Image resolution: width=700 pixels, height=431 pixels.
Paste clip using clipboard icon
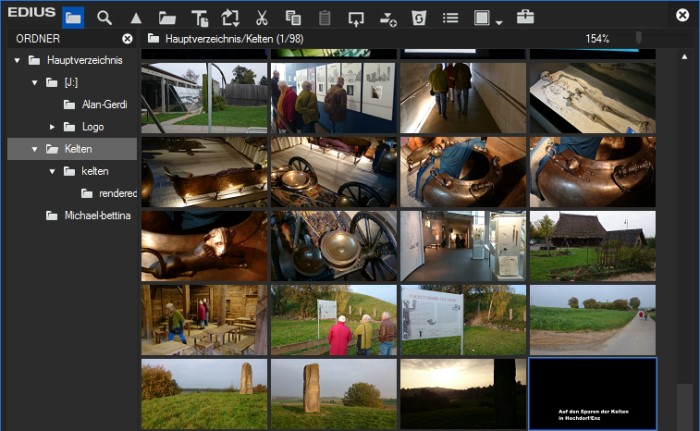[325, 18]
